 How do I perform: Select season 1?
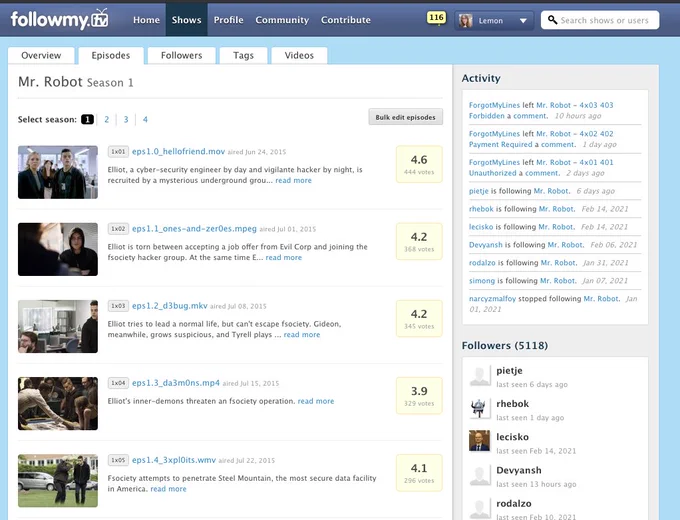tap(87, 119)
